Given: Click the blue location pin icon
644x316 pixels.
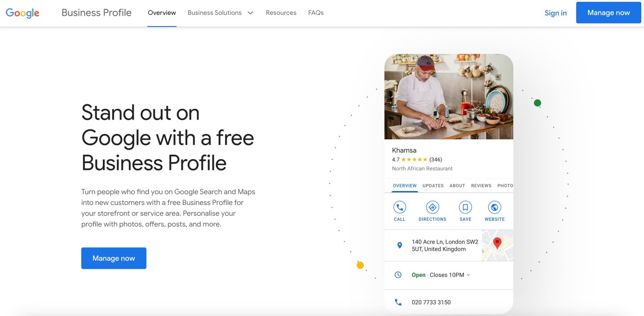Looking at the screenshot, I should (399, 245).
